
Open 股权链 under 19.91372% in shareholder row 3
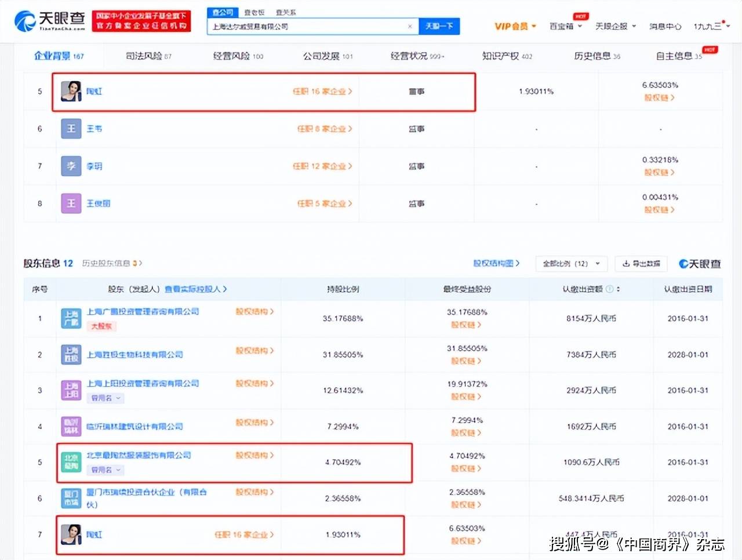[466, 397]
